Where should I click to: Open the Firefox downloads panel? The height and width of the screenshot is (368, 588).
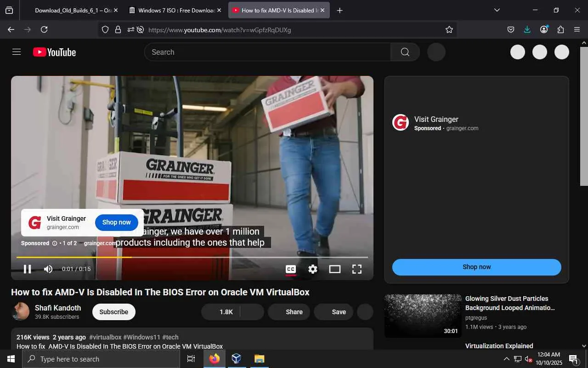[527, 29]
